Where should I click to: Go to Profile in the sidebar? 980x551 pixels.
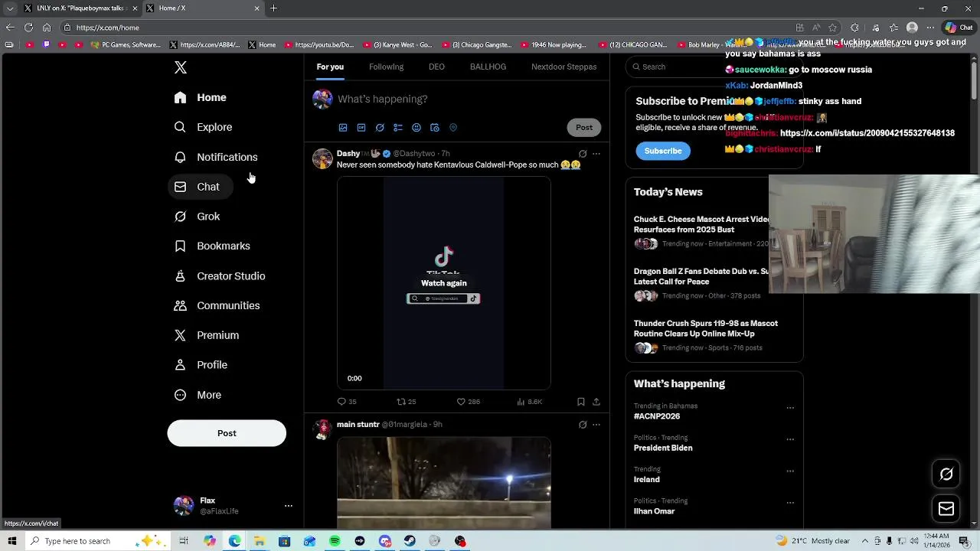pyautogui.click(x=201, y=365)
